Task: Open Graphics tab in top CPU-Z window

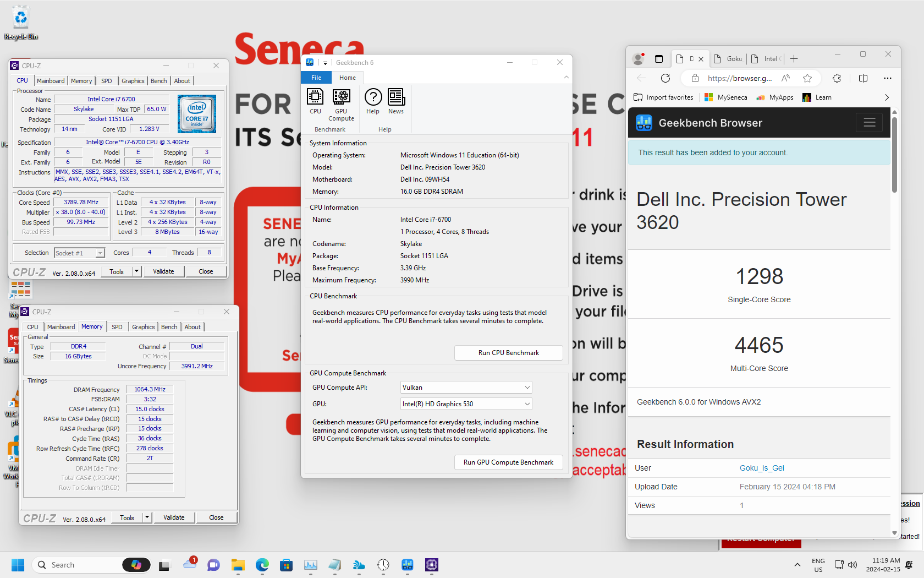Action: 133,81
